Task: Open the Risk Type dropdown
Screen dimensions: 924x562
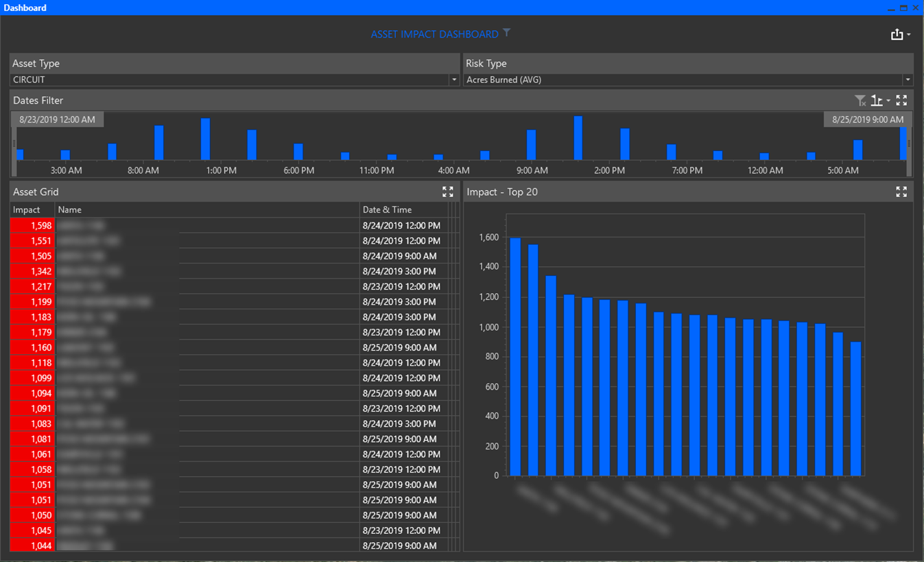Action: 907,80
